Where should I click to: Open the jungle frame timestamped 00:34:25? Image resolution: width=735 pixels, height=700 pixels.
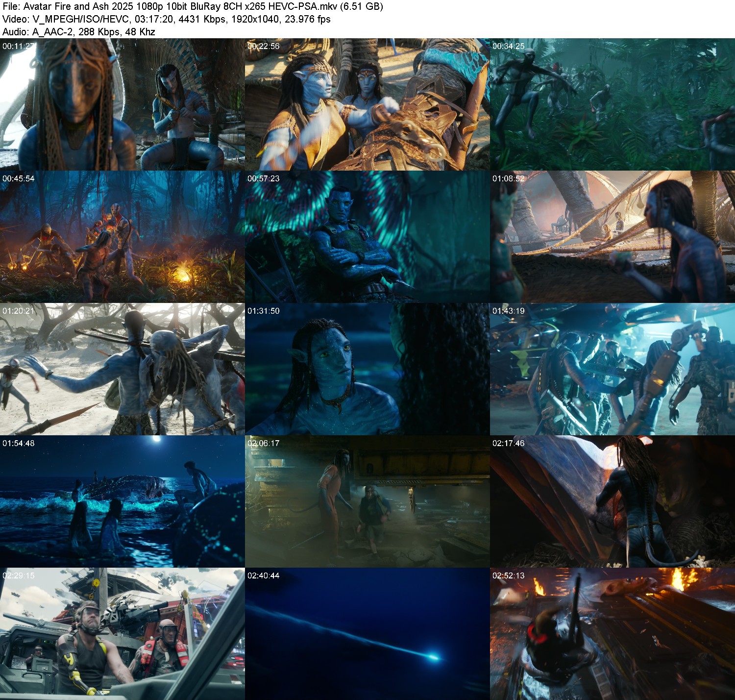tap(612, 104)
